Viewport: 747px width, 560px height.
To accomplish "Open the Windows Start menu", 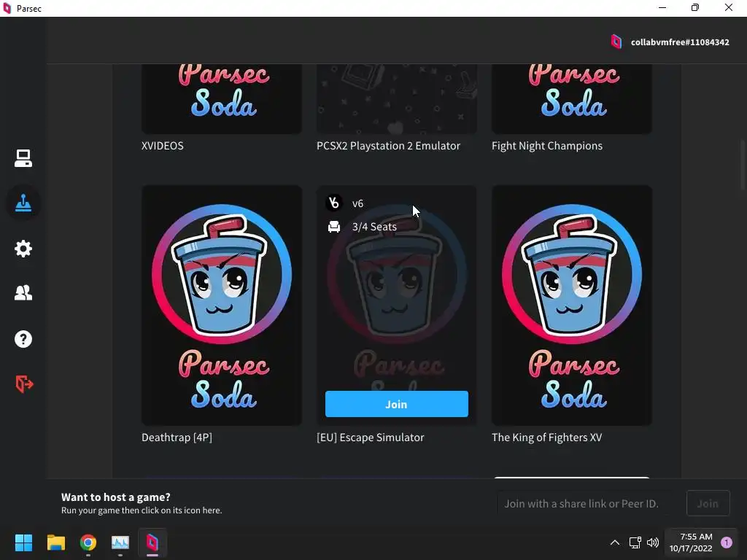I will point(23,542).
